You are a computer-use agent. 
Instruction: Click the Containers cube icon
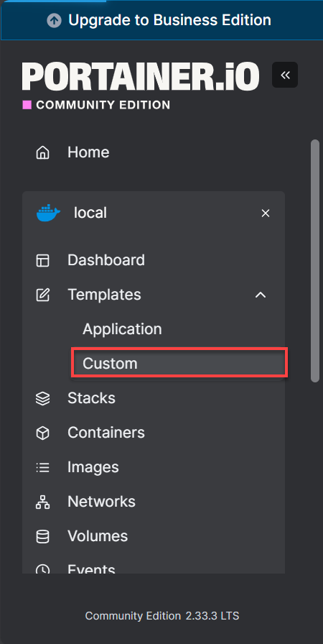(x=42, y=433)
